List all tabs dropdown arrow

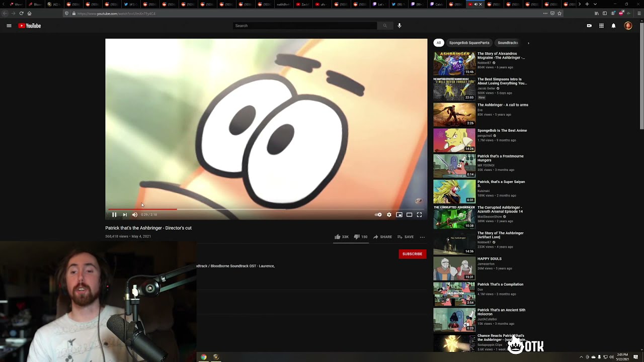(595, 4)
